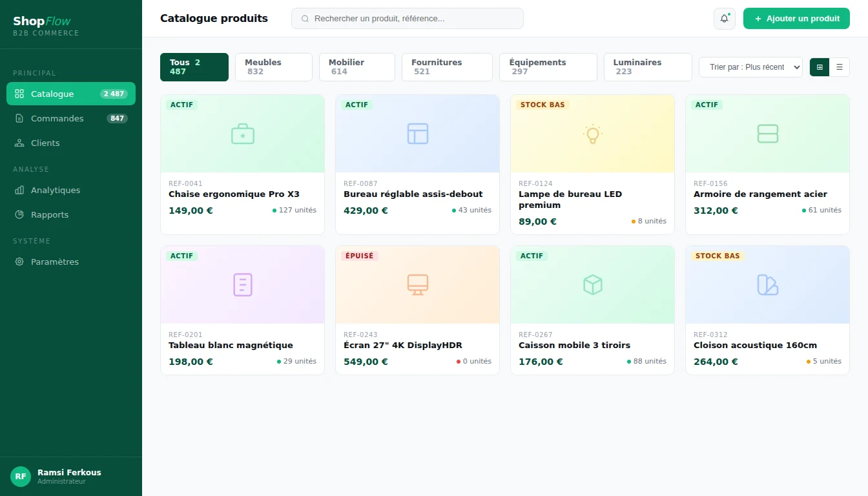Filter by Luminaires category

tap(648, 67)
